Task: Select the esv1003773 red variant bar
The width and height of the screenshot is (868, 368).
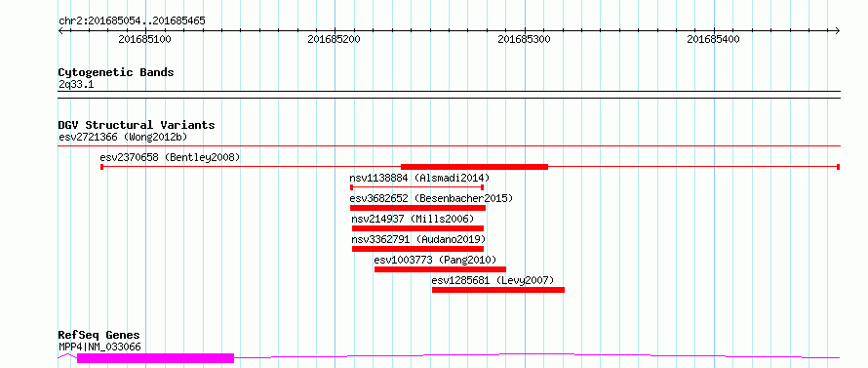Action: click(x=440, y=269)
